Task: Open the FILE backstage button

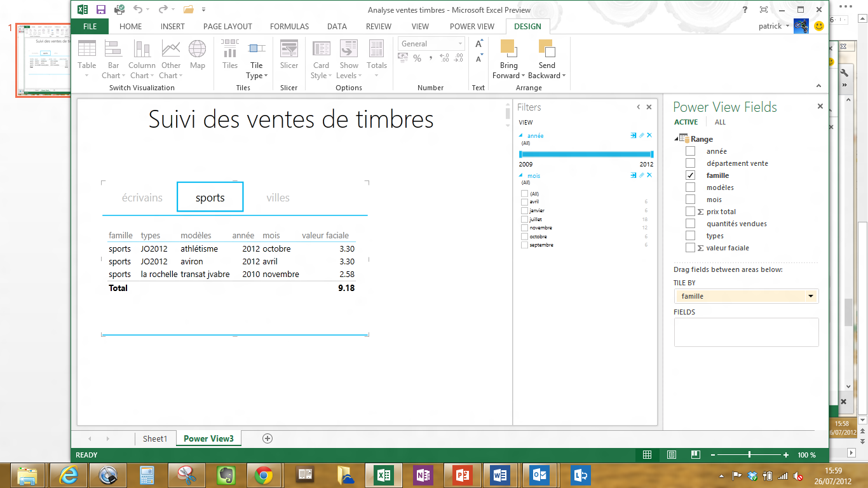Action: [x=90, y=27]
